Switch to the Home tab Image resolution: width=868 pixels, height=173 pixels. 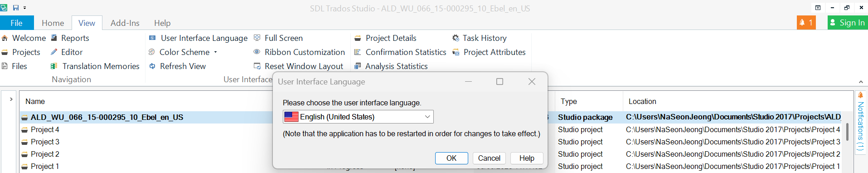pyautogui.click(x=53, y=23)
